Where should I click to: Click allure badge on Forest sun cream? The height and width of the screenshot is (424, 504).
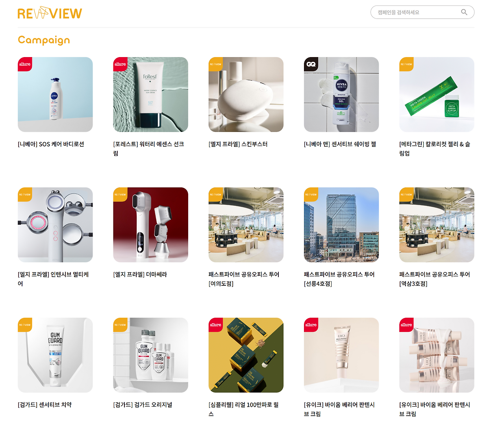[120, 64]
